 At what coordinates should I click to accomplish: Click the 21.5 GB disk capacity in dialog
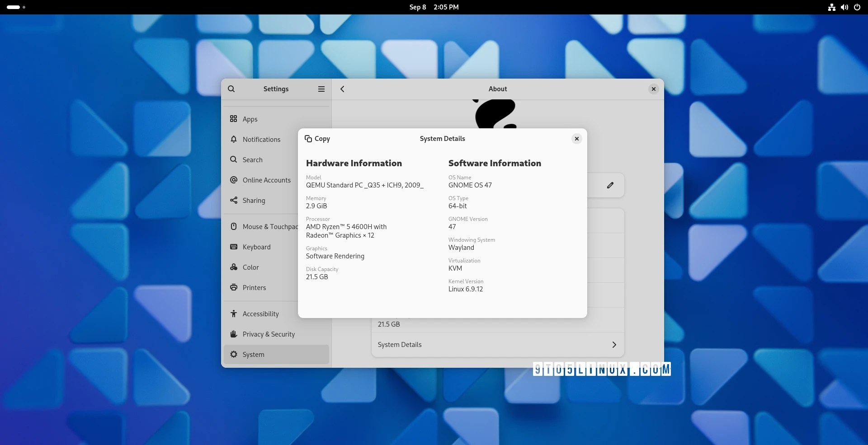click(317, 277)
